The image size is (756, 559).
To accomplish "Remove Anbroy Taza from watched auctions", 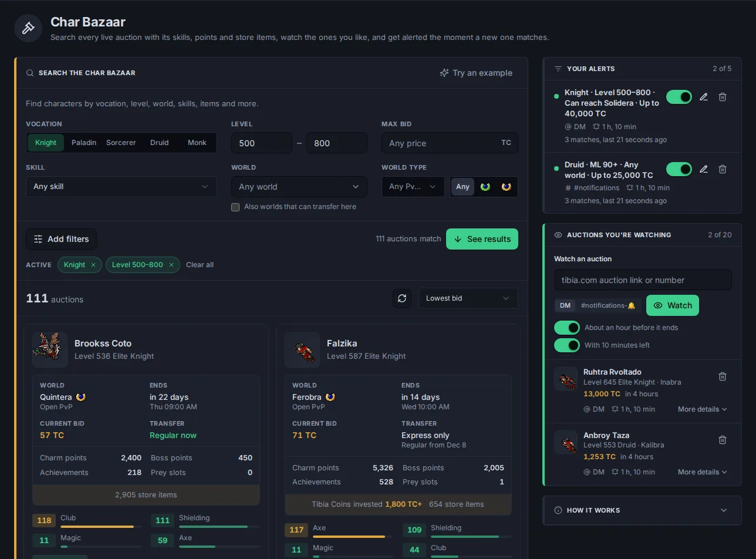I will click(x=723, y=440).
